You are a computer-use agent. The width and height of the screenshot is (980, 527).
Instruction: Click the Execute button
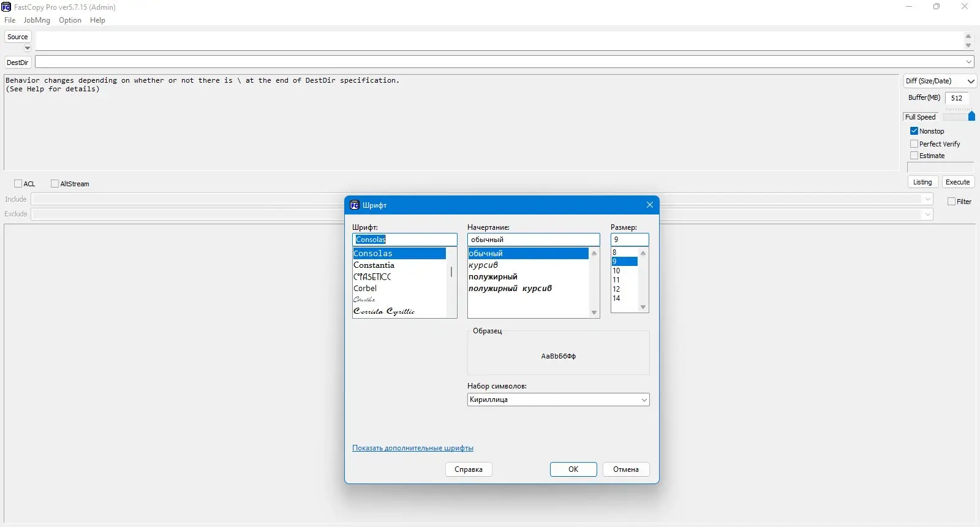[x=957, y=182]
